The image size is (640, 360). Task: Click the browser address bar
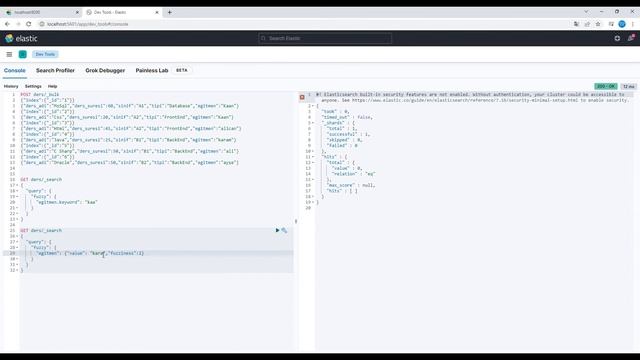pos(302,24)
